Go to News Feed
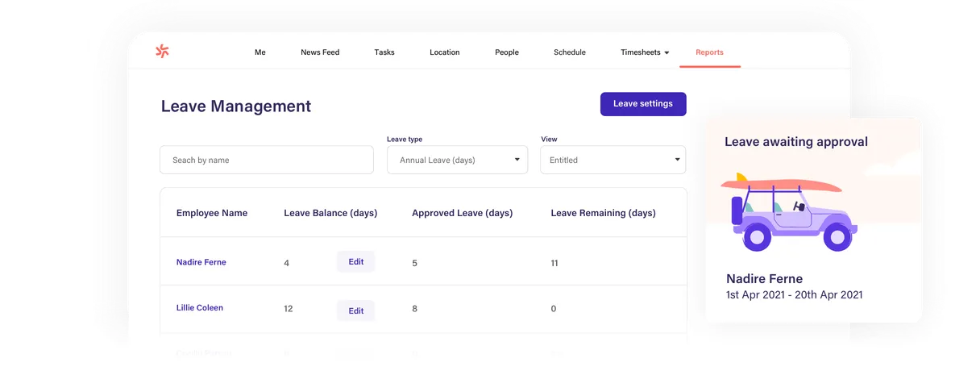 [x=320, y=52]
